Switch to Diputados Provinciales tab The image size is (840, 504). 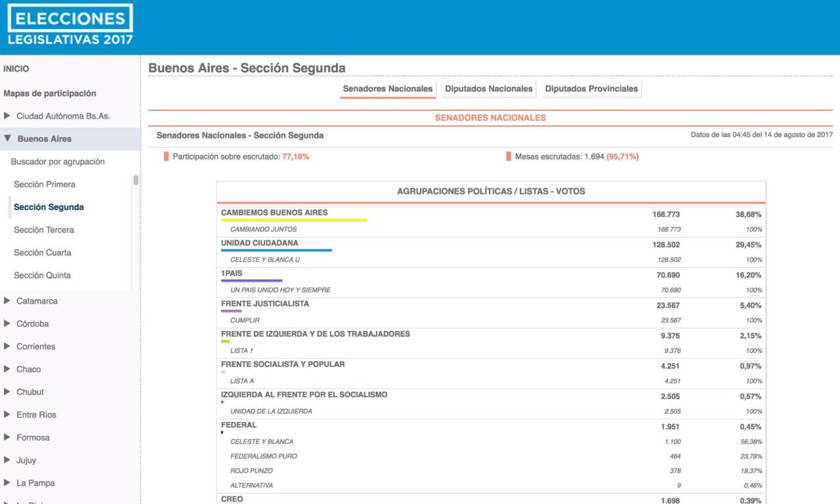click(x=591, y=89)
